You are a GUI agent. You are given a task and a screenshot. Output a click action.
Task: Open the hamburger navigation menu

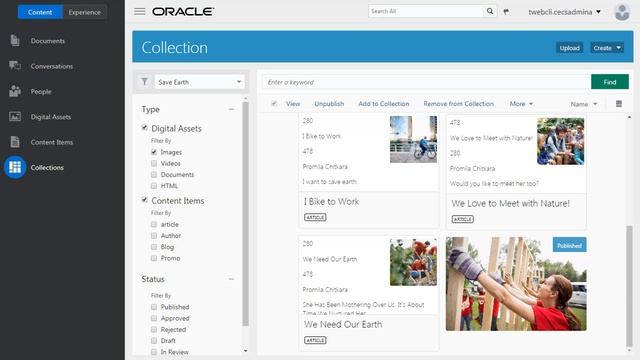tap(140, 11)
